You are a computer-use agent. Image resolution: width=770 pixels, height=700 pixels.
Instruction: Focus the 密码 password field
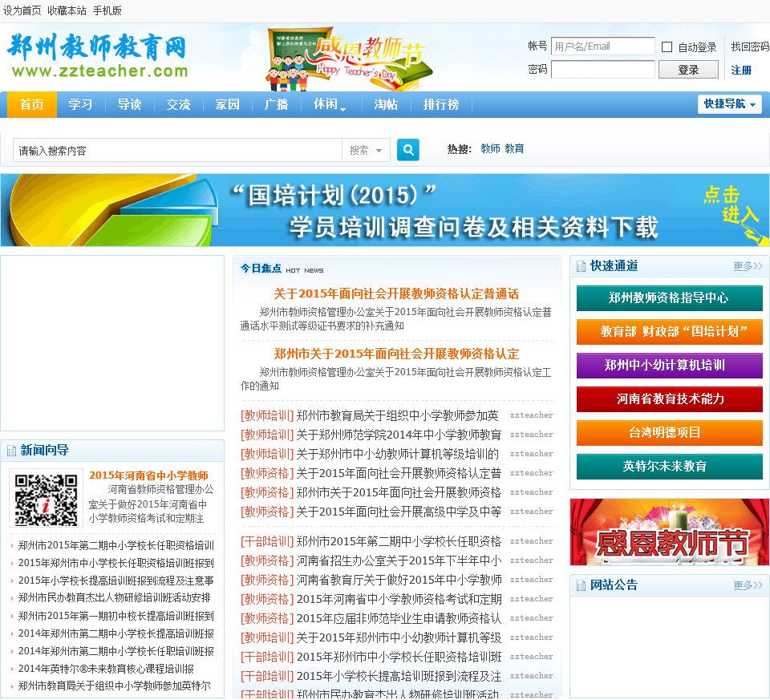point(602,69)
